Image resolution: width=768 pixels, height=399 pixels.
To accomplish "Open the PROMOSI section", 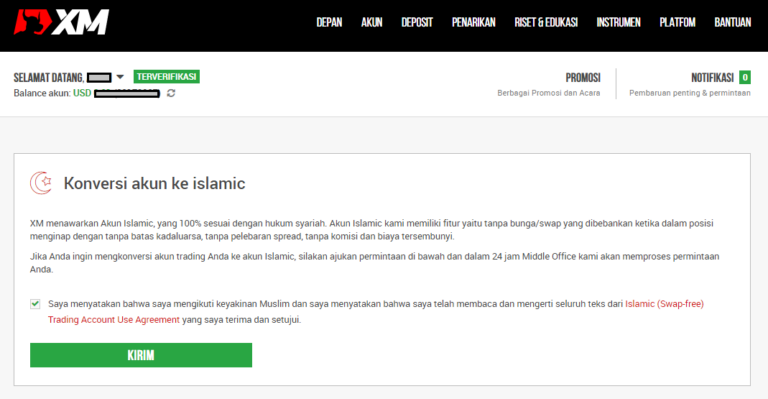I will click(x=583, y=78).
